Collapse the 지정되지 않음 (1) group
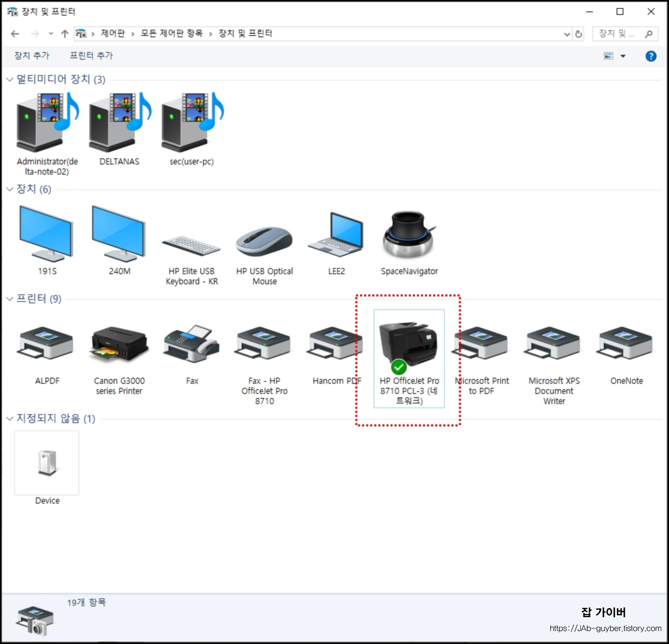 coord(10,418)
